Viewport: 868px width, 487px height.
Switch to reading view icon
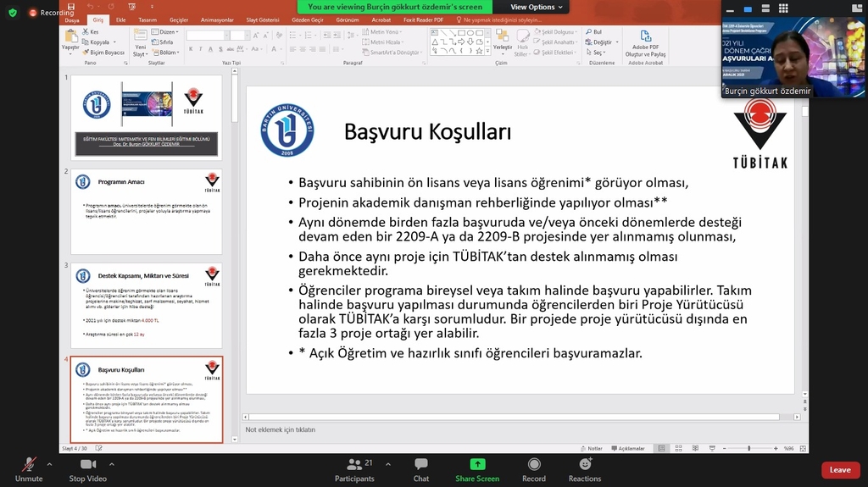pyautogui.click(x=695, y=448)
